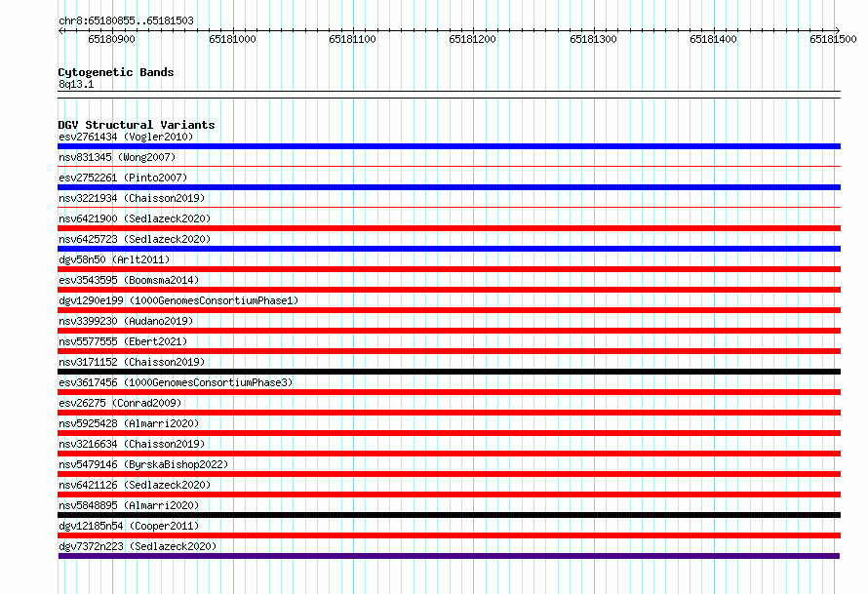Viewport: 868px width, 594px height.
Task: Select nsv3171152 (Chaisson2019) label
Action: [x=132, y=362]
